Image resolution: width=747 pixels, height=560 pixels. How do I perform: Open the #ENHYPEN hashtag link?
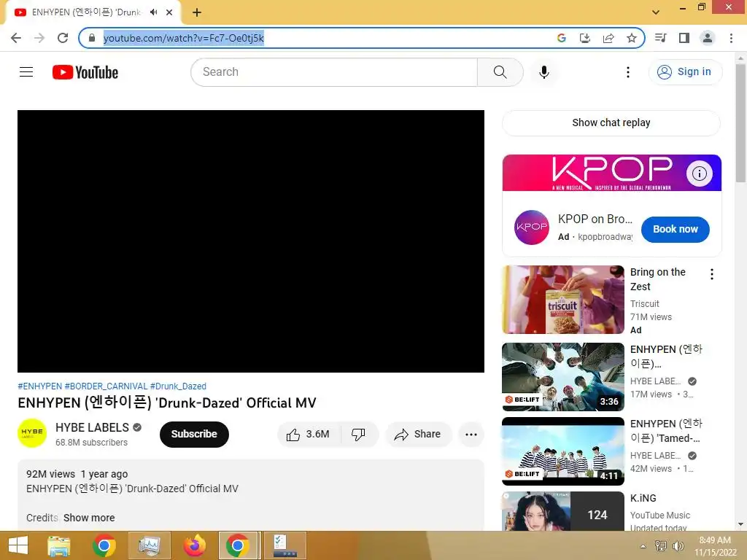(39, 386)
